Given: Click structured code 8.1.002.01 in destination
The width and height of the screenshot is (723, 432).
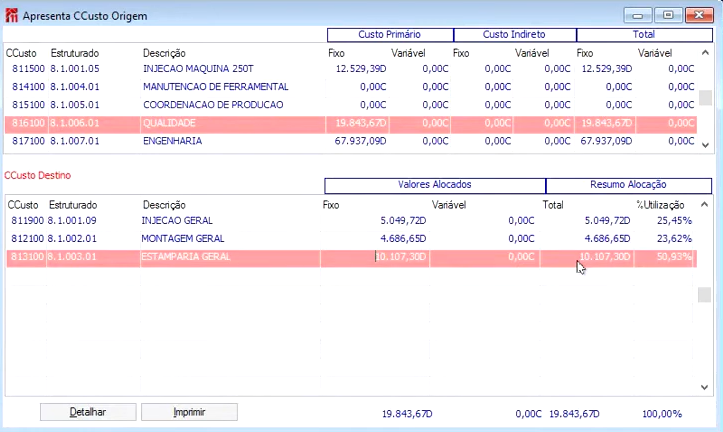Looking at the screenshot, I should pyautogui.click(x=73, y=239).
